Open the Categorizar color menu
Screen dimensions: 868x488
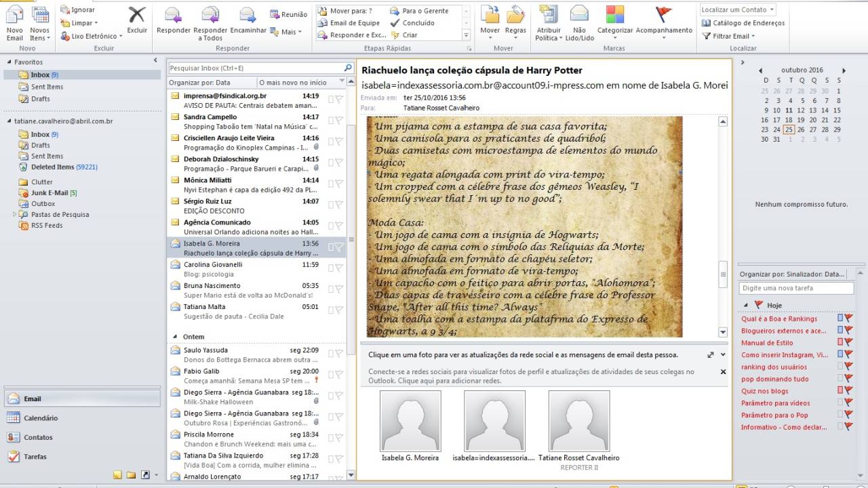(x=614, y=23)
